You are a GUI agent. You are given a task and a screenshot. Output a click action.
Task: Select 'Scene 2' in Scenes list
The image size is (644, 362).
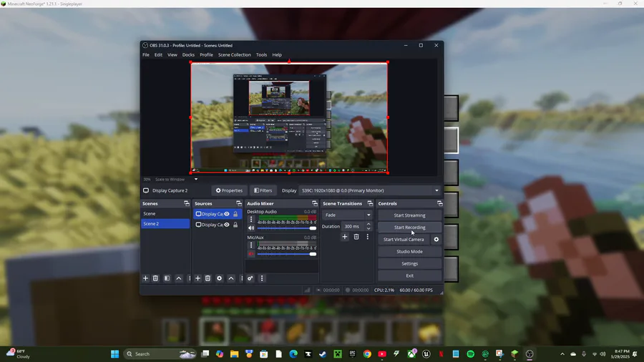click(x=165, y=224)
